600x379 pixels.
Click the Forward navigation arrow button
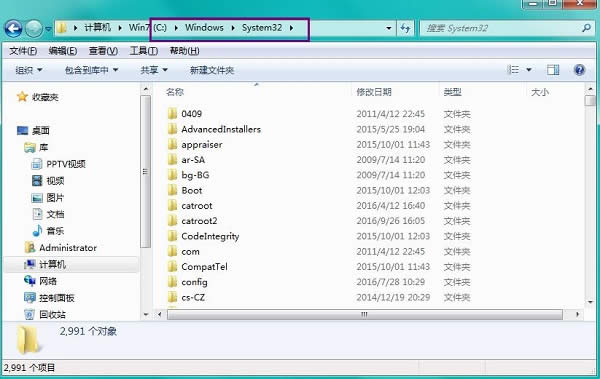pyautogui.click(x=34, y=28)
